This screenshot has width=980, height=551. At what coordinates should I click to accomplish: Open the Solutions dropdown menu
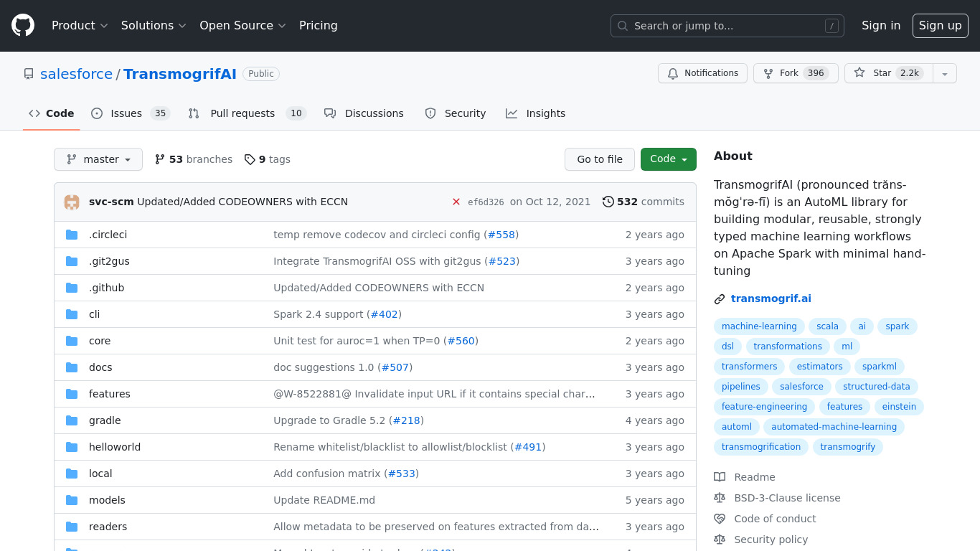(154, 25)
